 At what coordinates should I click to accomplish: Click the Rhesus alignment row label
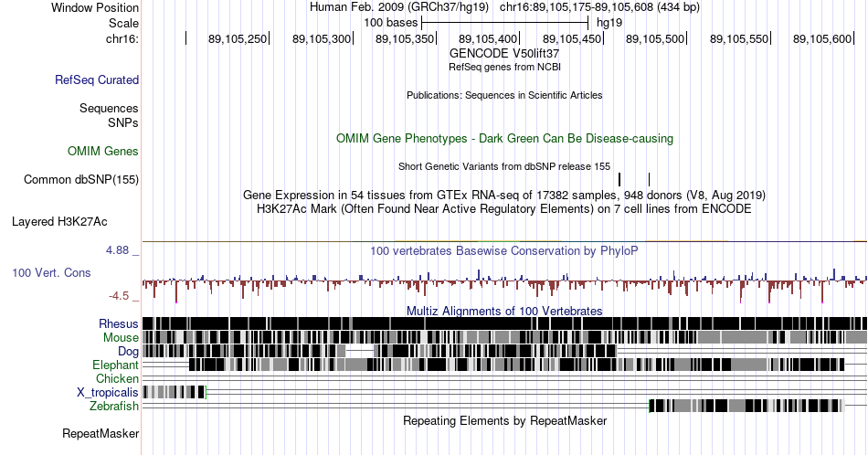tap(119, 323)
